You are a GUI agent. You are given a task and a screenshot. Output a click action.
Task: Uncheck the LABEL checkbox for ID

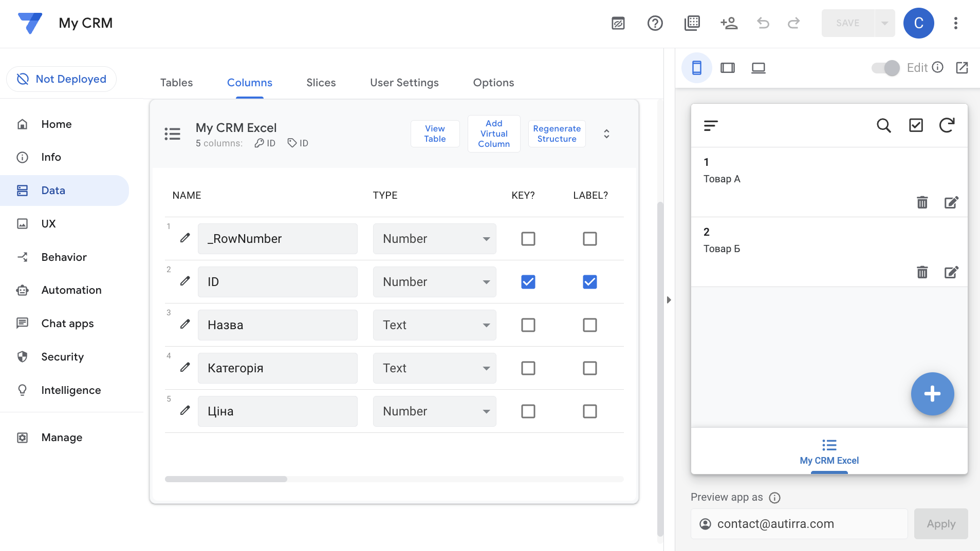pyautogui.click(x=589, y=281)
